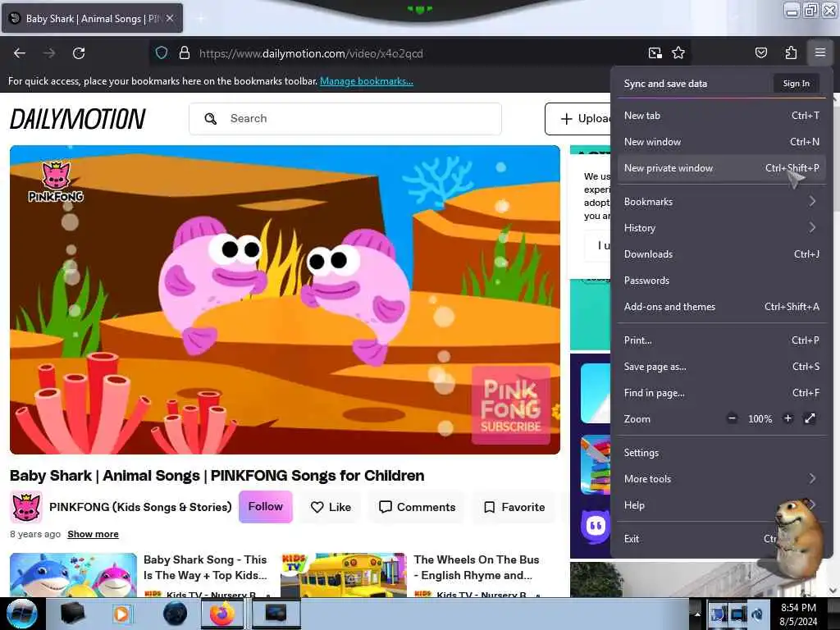Viewport: 840px width, 630px height.
Task: Open the dark globe app on taskbar
Action: (x=175, y=614)
